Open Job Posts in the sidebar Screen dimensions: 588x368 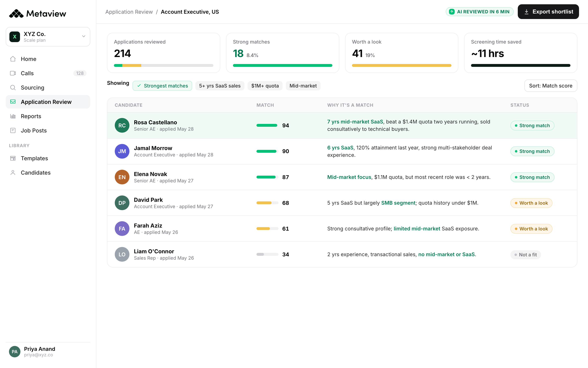point(48,130)
